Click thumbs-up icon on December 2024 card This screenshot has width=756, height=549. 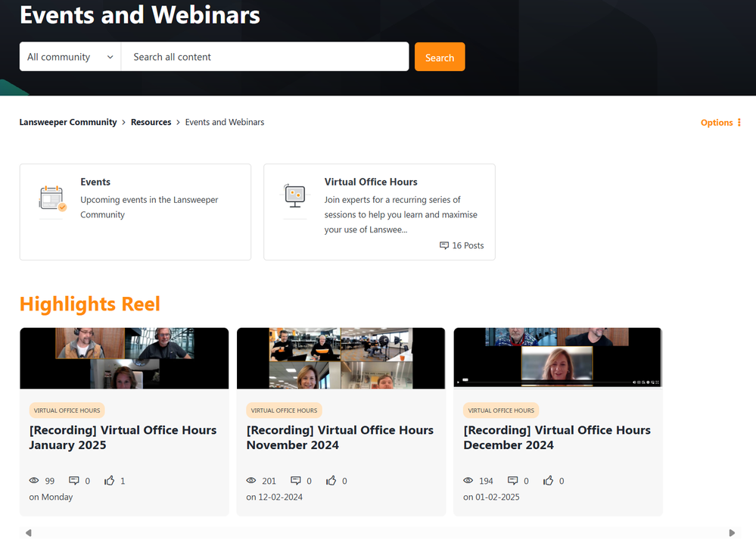548,481
